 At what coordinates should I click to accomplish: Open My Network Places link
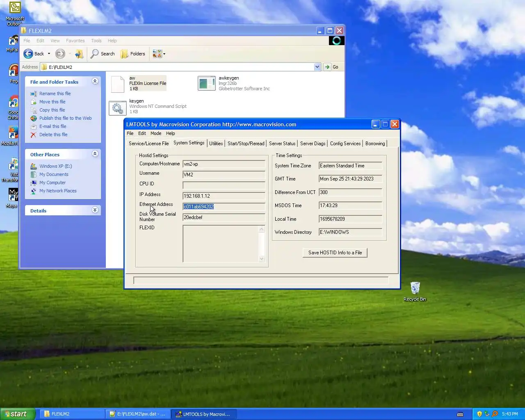click(x=58, y=191)
